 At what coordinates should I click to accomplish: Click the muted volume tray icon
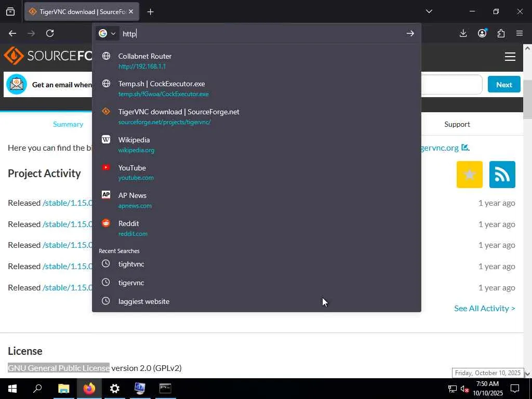pos(464,389)
